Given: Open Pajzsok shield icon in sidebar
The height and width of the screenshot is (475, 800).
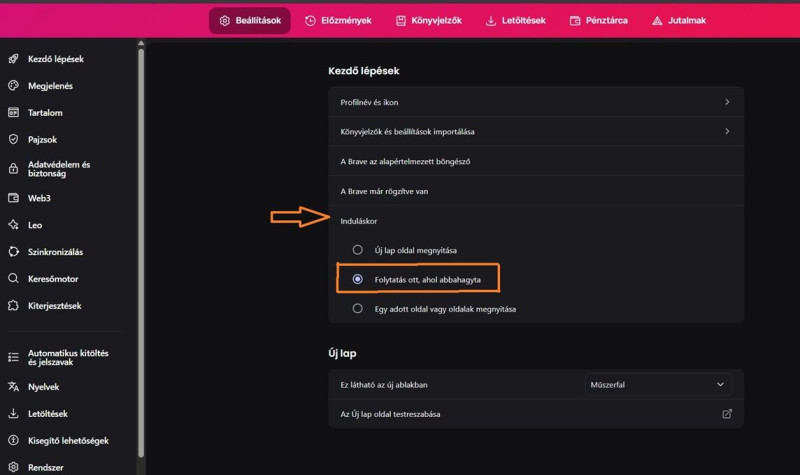Looking at the screenshot, I should tap(14, 139).
